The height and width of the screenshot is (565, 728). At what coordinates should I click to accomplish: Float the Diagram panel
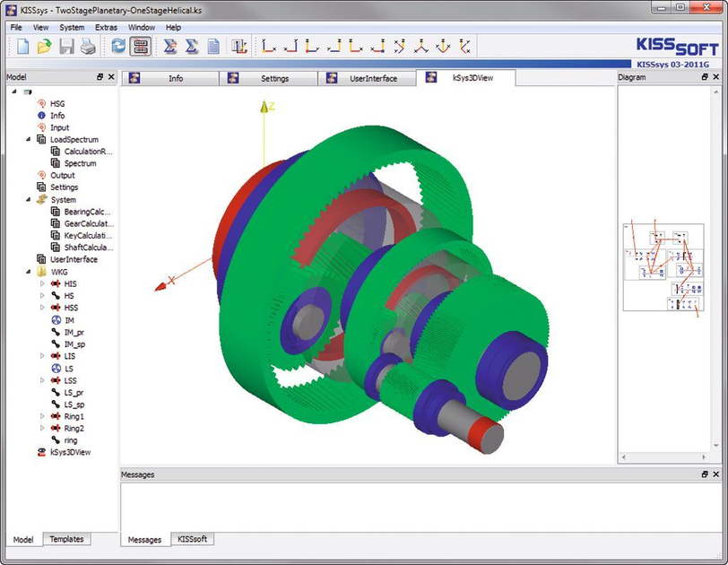tap(705, 77)
